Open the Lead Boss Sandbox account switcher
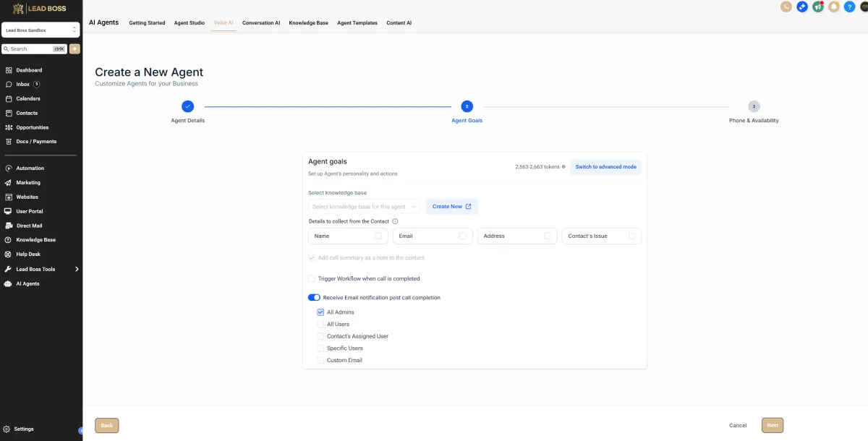Image resolution: width=868 pixels, height=441 pixels. (41, 30)
